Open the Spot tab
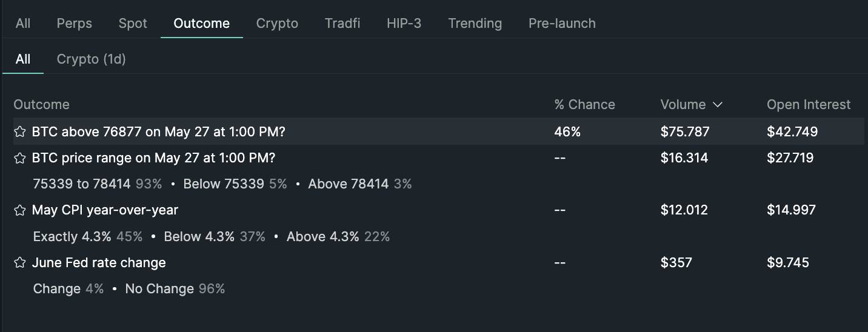This screenshot has height=332, width=868. [133, 23]
